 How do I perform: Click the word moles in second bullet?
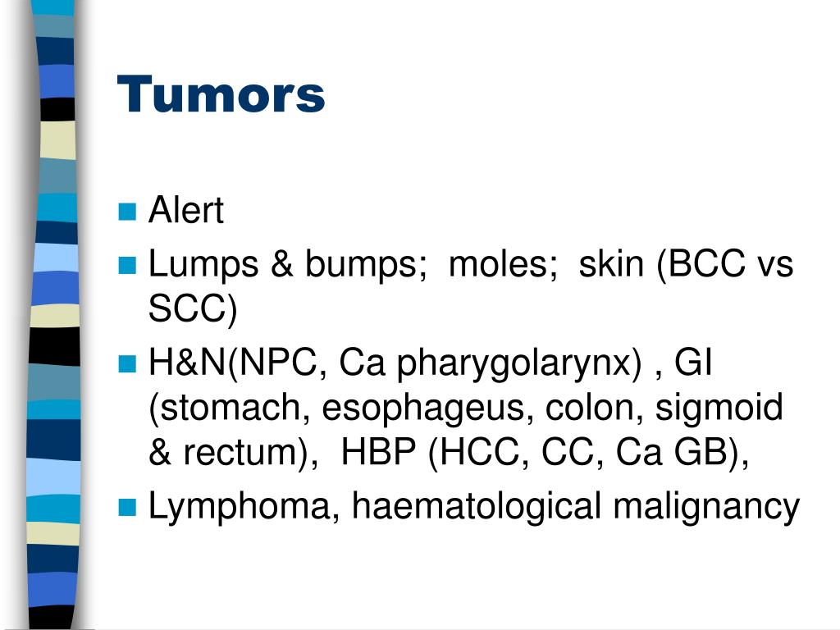(503, 263)
